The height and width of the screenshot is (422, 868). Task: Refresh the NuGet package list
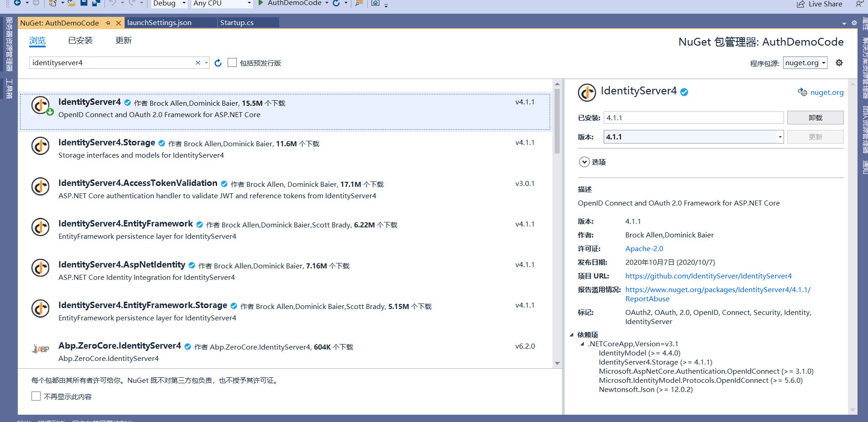coord(218,63)
